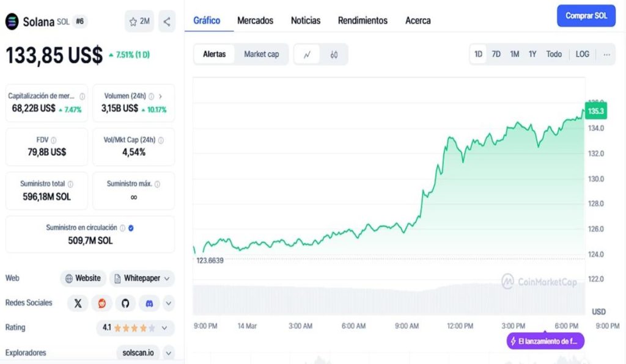
Task: Open Solana's Discord server icon
Action: [149, 303]
